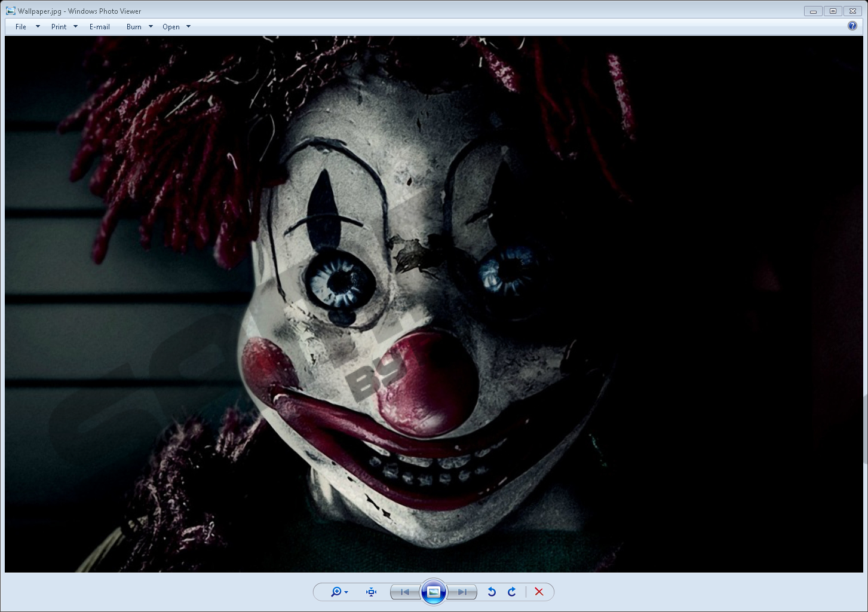Expand the Burn dropdown
This screenshot has height=612, width=868.
tap(151, 27)
